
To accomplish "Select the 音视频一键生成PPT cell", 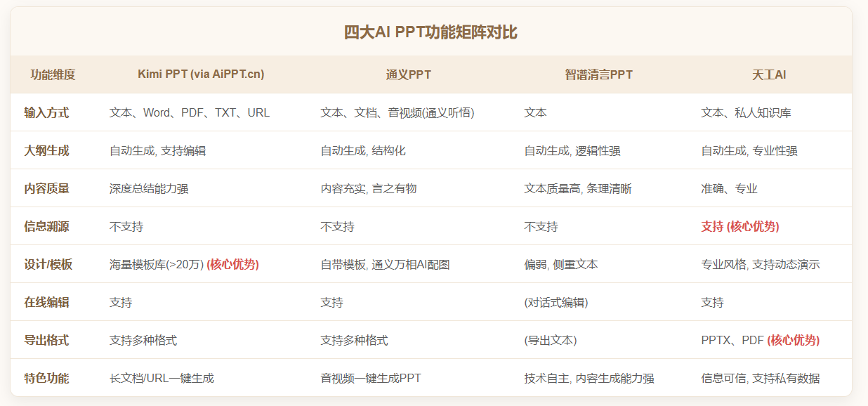I will (x=371, y=378).
